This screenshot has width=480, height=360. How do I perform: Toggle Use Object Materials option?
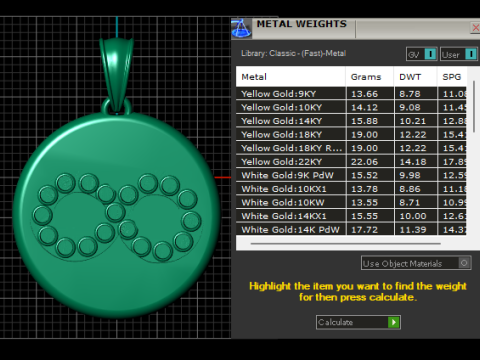point(416,263)
